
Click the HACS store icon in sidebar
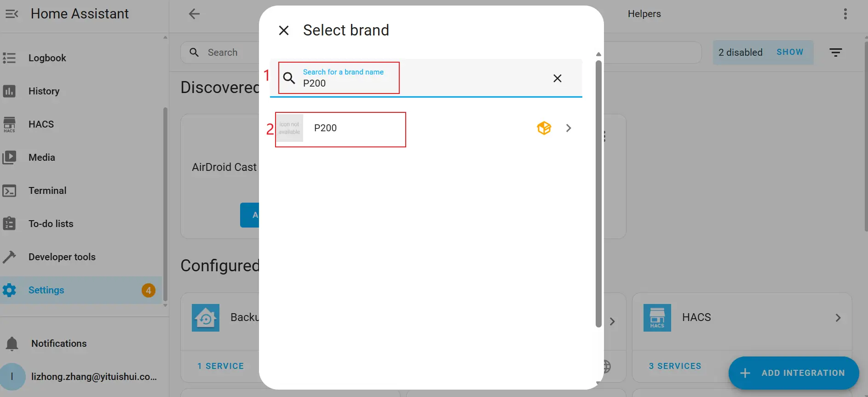coord(9,124)
